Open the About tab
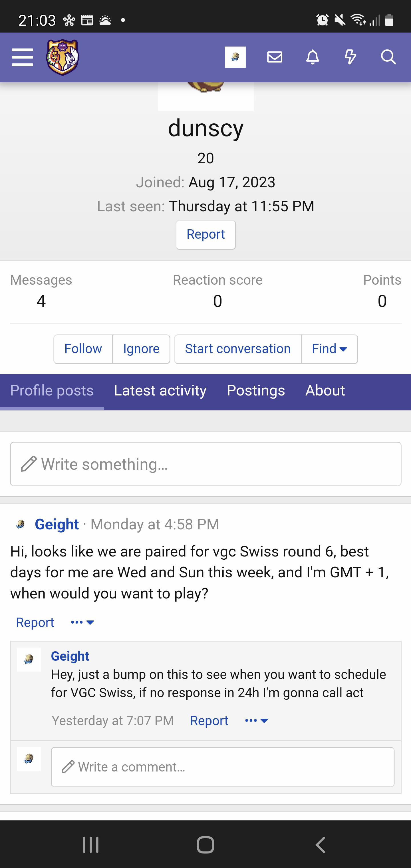 pos(325,391)
